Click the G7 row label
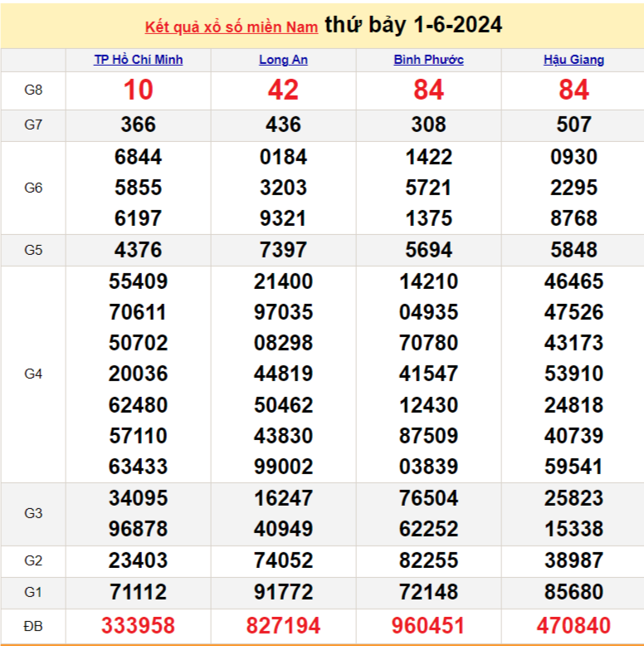Image resolution: width=644 pixels, height=646 pixels. [33, 125]
